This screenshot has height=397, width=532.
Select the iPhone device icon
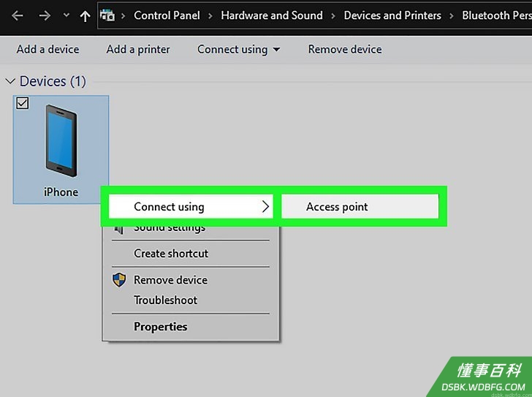click(61, 140)
